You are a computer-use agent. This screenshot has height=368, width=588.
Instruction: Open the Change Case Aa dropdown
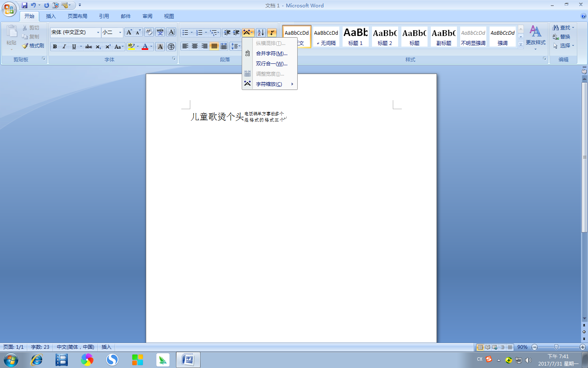tap(119, 47)
